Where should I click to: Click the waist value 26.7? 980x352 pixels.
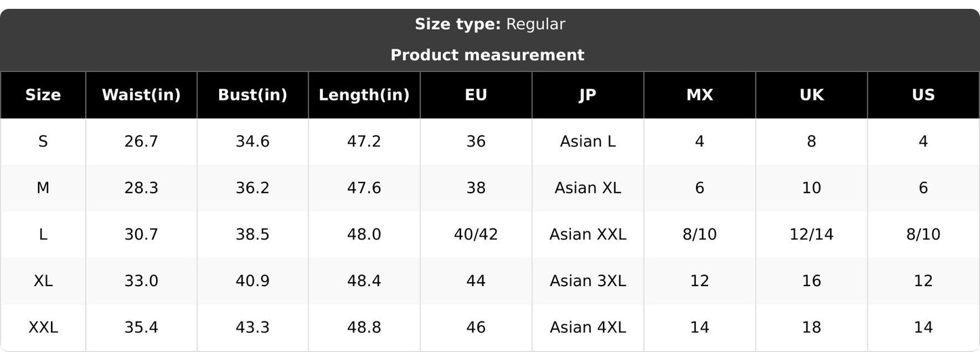coord(141,142)
